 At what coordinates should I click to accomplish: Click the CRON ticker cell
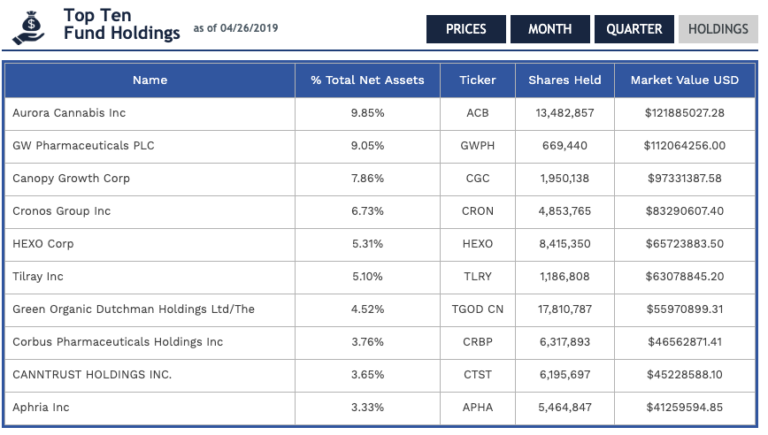click(478, 211)
